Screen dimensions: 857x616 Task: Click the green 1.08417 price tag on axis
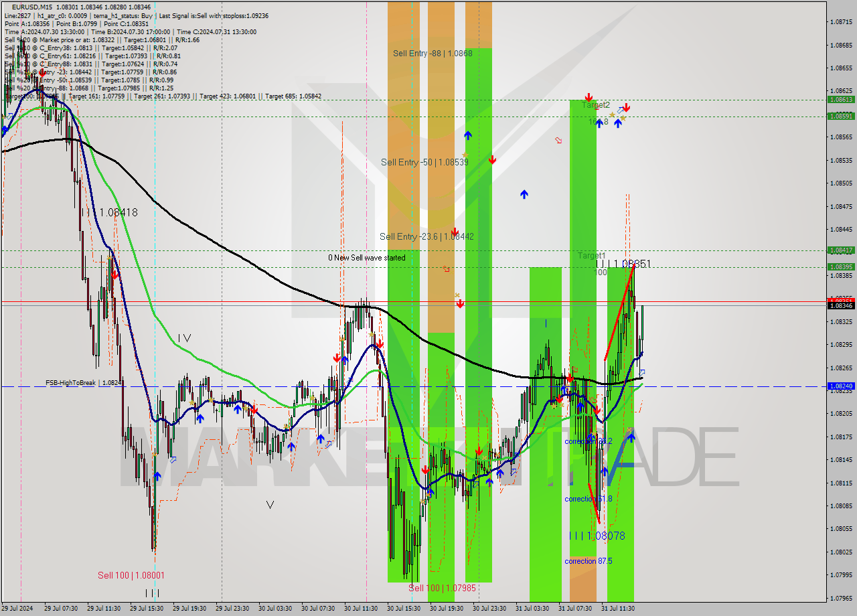[841, 250]
